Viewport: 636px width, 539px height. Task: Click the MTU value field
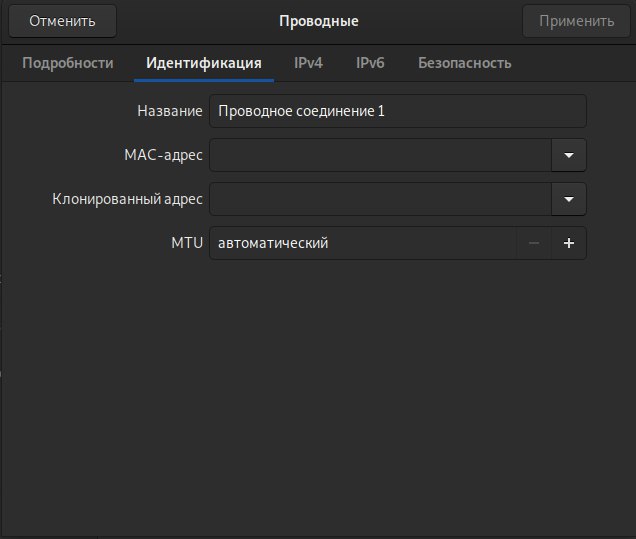(363, 243)
